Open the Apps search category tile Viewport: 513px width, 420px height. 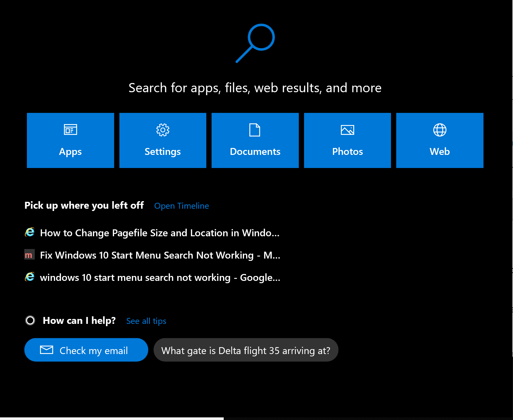click(x=71, y=140)
